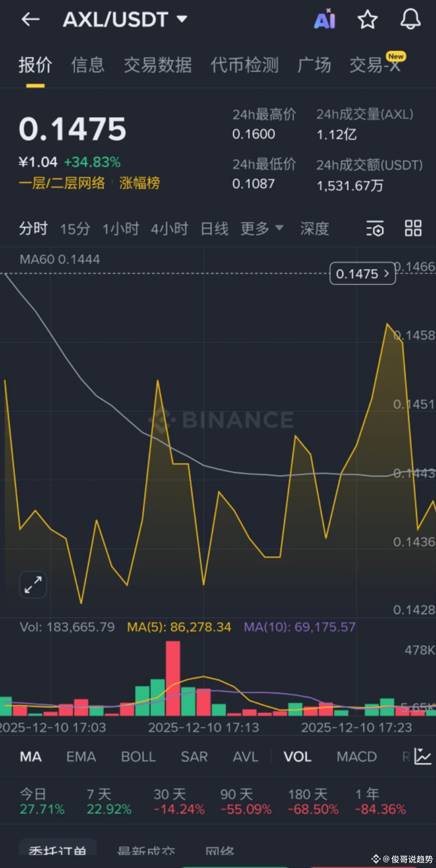The height and width of the screenshot is (868, 436).
Task: Expand chart to fullscreen
Action: click(33, 585)
